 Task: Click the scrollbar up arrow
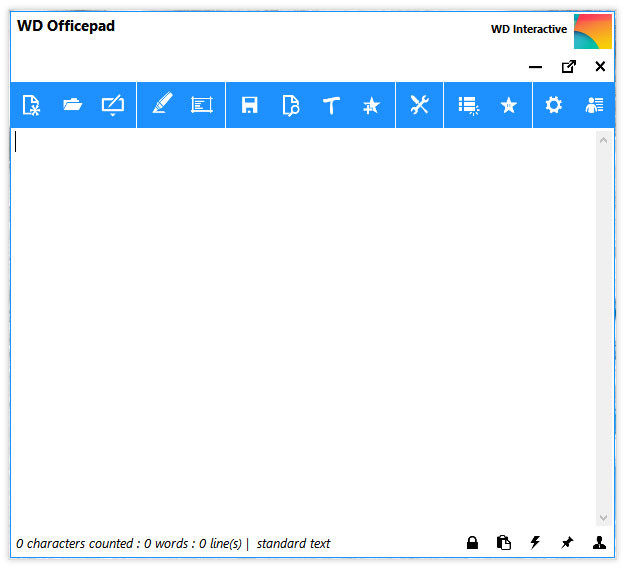pyautogui.click(x=603, y=140)
